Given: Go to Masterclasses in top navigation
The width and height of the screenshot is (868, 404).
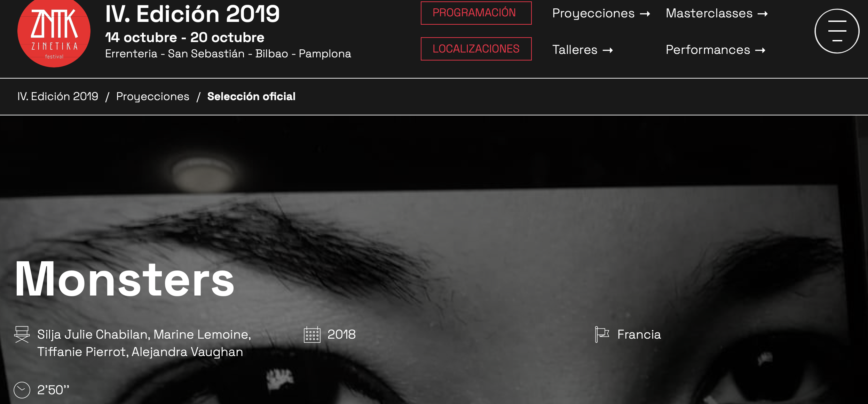Looking at the screenshot, I should click(709, 14).
